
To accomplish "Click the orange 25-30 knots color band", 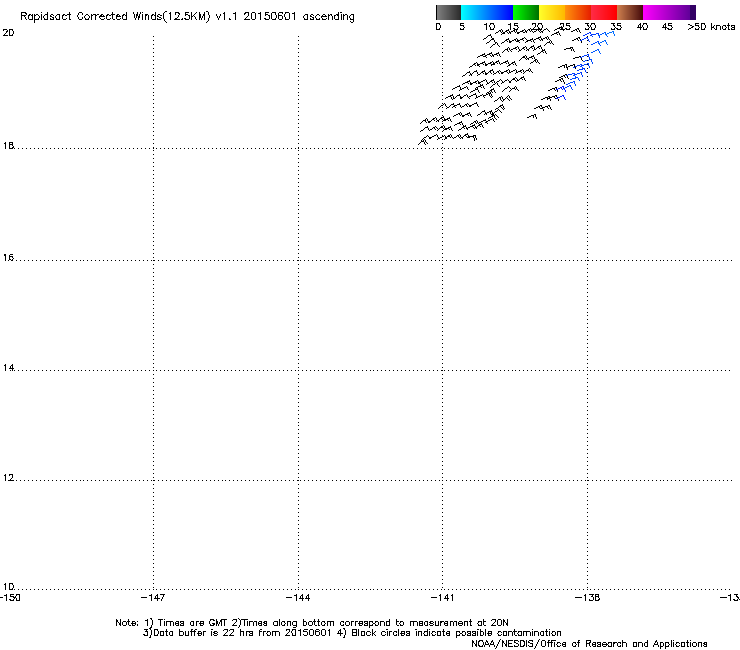I will point(578,12).
